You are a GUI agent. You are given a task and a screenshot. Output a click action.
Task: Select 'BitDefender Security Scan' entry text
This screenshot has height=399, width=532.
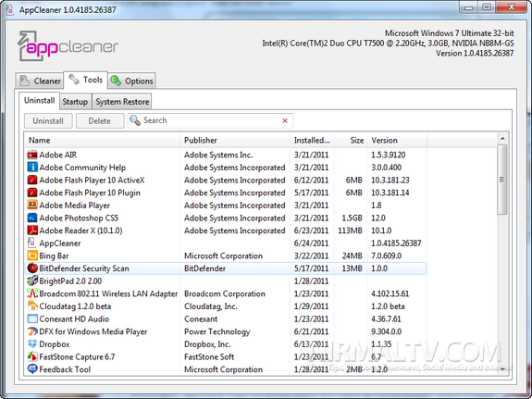point(84,268)
